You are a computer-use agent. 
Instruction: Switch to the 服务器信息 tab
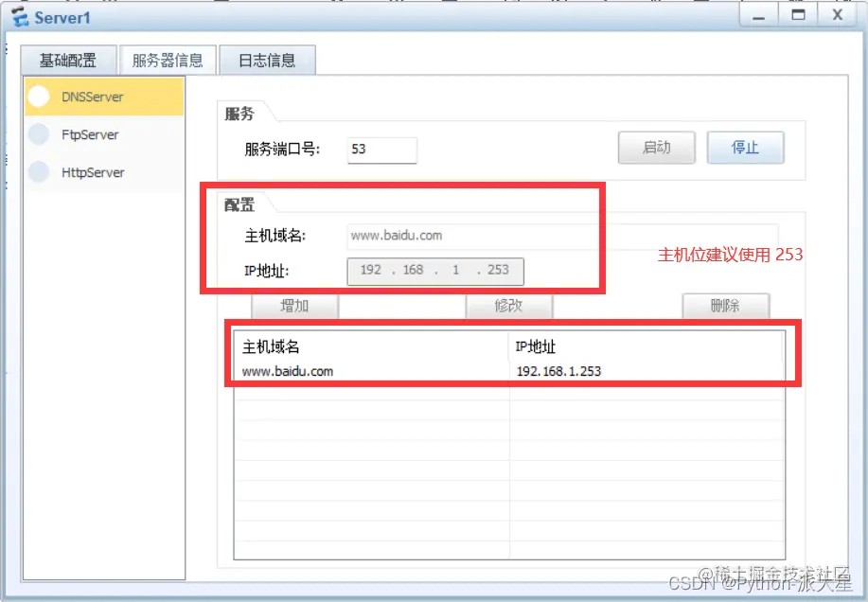point(168,61)
